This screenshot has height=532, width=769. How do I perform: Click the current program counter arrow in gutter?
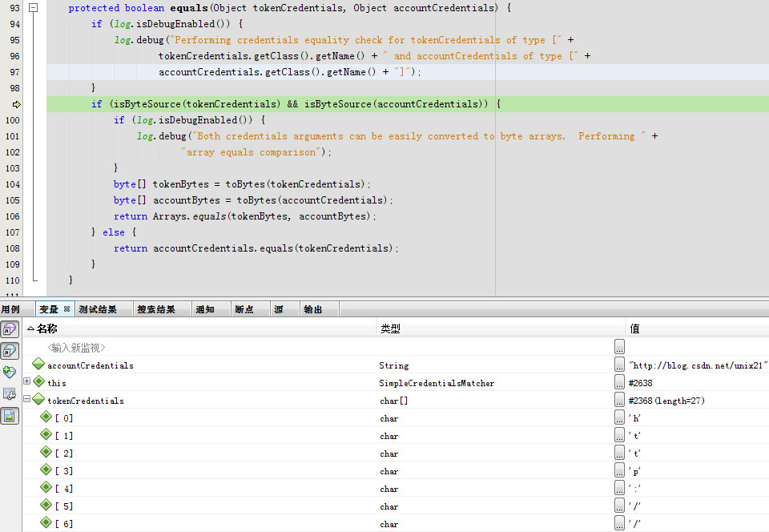coord(16,104)
